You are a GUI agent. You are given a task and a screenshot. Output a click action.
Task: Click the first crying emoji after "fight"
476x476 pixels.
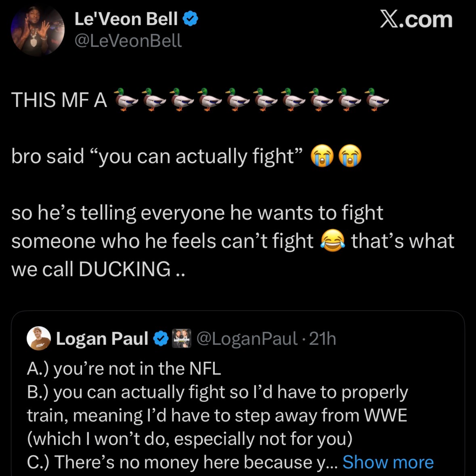point(322,156)
